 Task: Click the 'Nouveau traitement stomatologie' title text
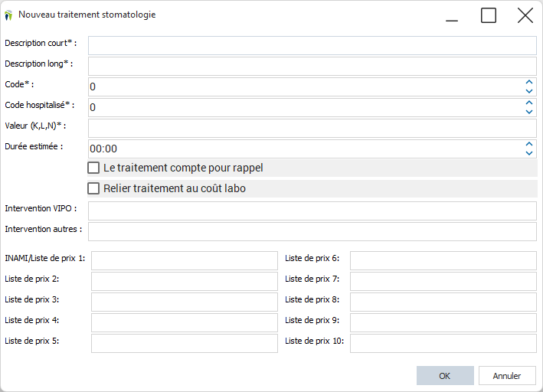click(87, 15)
